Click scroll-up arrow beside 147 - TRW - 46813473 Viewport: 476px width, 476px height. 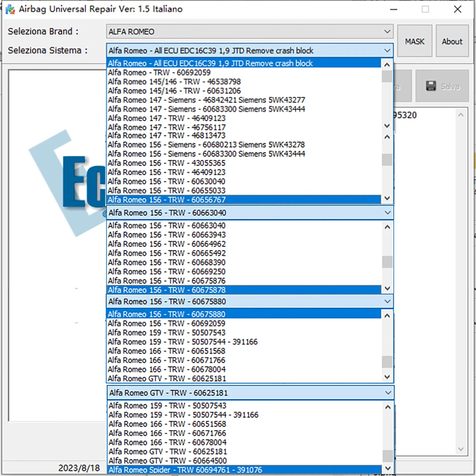[x=387, y=137]
